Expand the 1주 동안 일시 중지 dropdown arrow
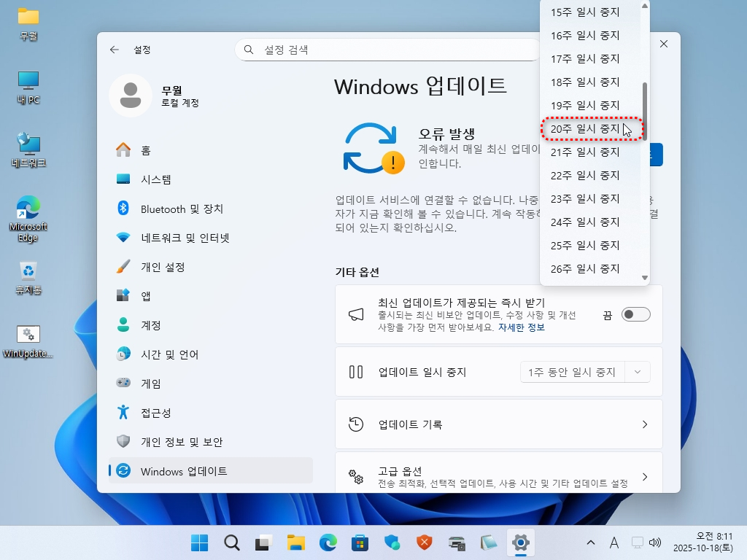The height and width of the screenshot is (560, 747). pyautogui.click(x=638, y=372)
